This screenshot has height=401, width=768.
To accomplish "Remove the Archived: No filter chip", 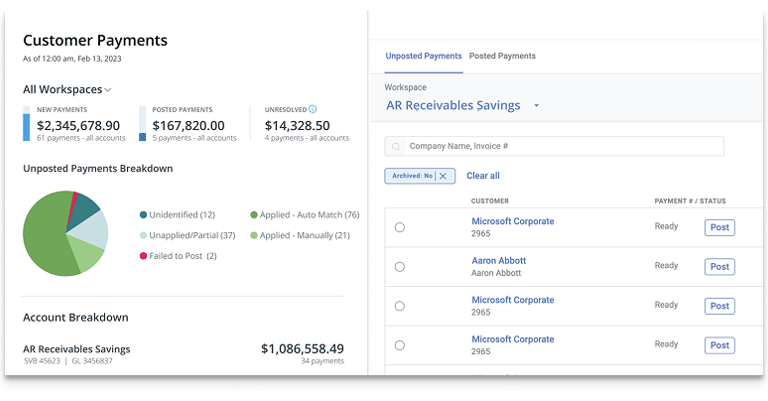I will (x=445, y=176).
